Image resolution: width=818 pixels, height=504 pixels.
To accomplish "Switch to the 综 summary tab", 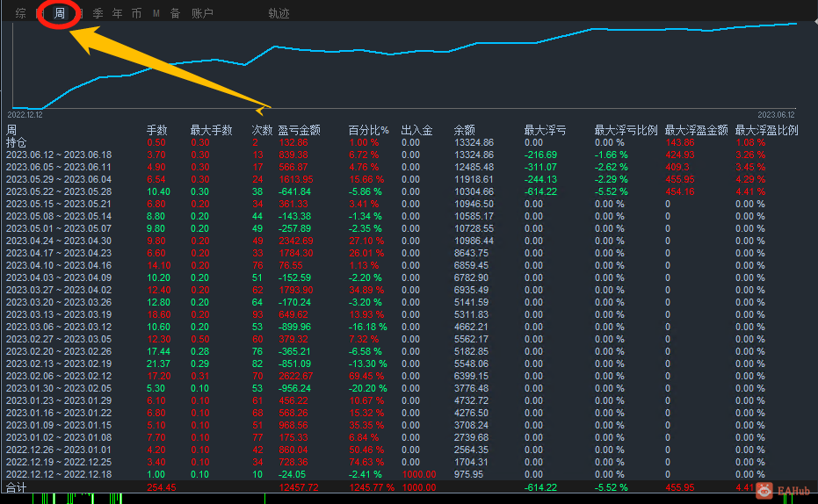I will [20, 13].
